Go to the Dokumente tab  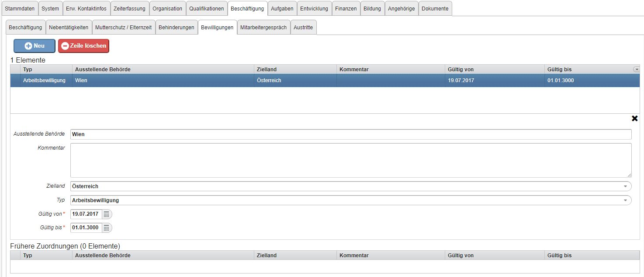point(435,9)
